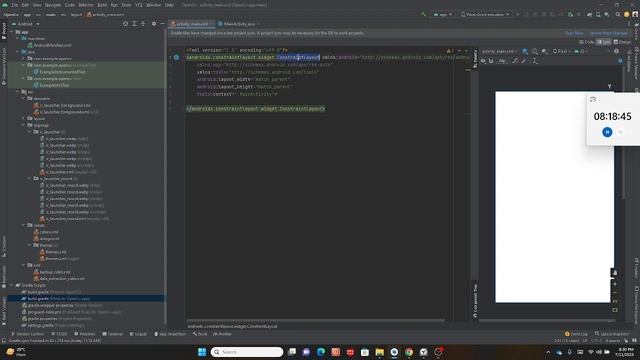640x360 pixels.
Task: Collapse the app module node
Action: coord(12,32)
